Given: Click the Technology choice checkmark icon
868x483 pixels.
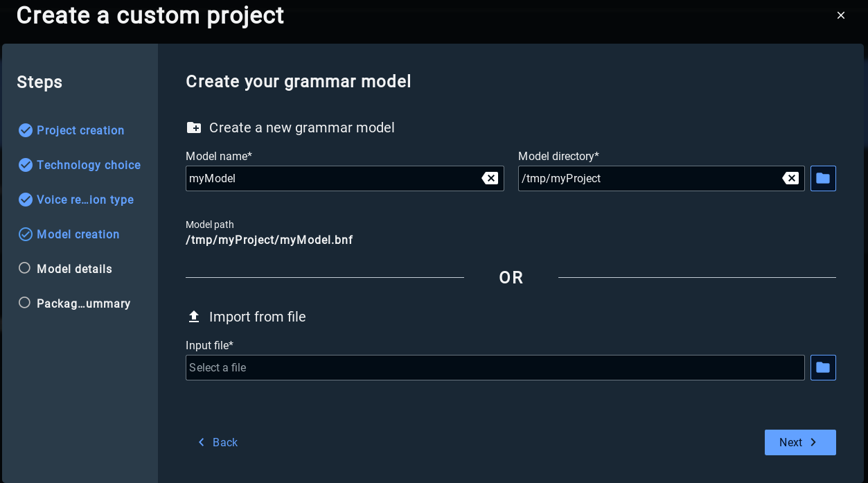Looking at the screenshot, I should pyautogui.click(x=26, y=165).
